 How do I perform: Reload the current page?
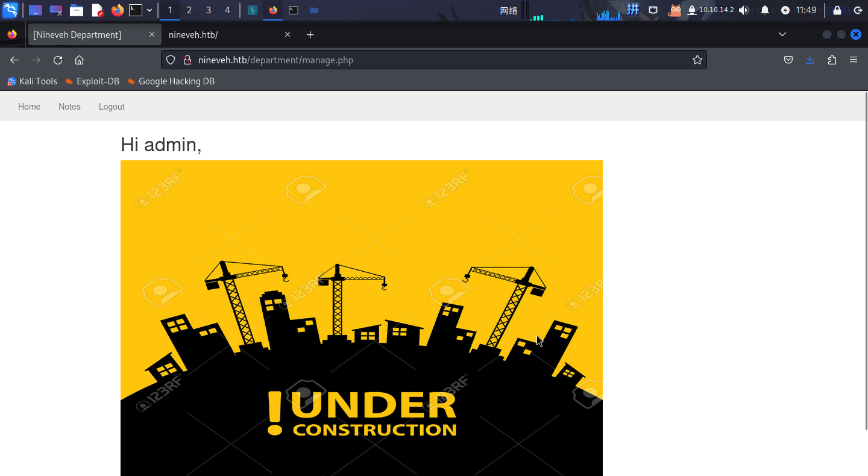(58, 60)
